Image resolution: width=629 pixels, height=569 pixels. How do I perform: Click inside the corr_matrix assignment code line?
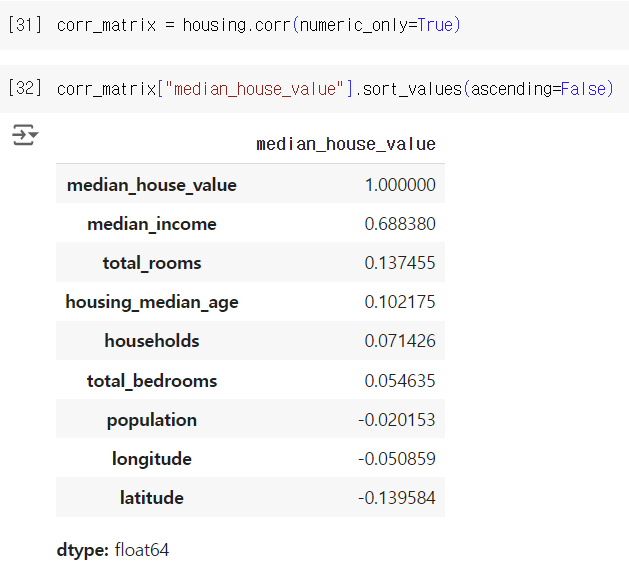[x=258, y=25]
